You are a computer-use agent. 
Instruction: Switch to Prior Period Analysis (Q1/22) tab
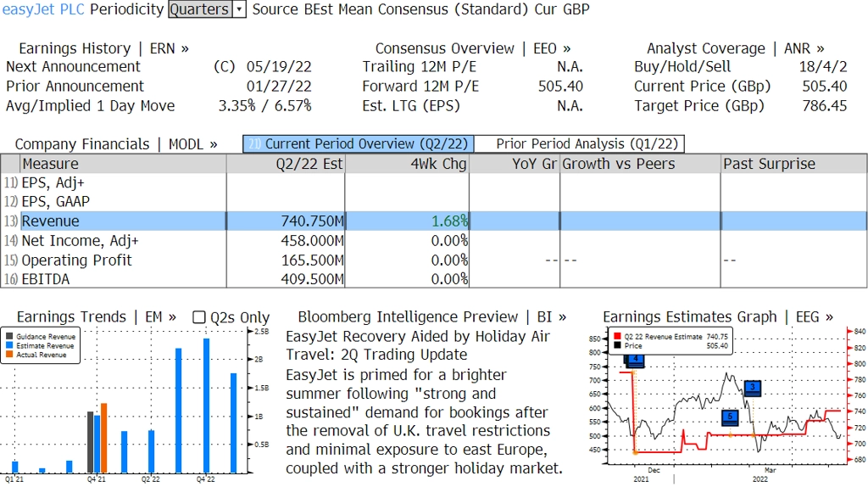tap(580, 144)
